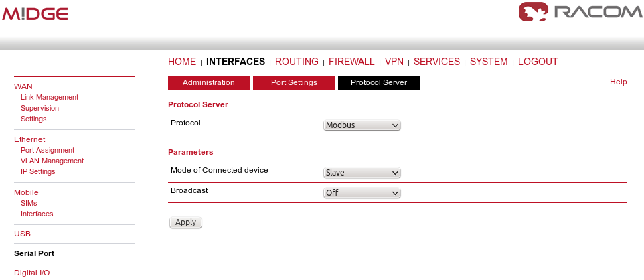Expand Mode of Connected device dropdown
The height and width of the screenshot is (280, 644).
[x=361, y=173]
